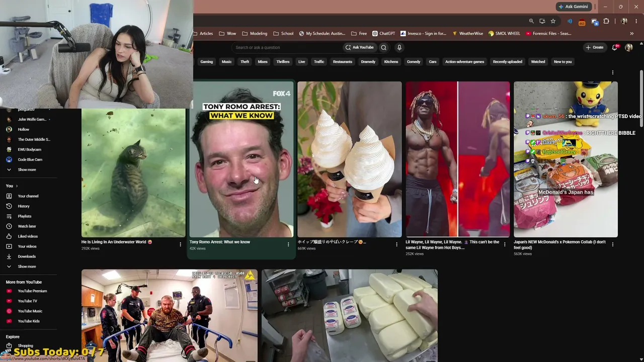This screenshot has width=644, height=362.
Task: Expand Show more under subscriptions list
Action: (x=27, y=170)
